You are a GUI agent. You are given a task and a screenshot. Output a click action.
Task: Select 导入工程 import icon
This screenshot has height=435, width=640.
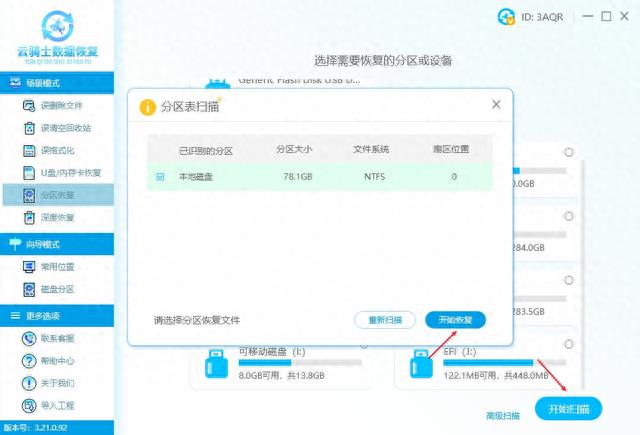coord(29,406)
